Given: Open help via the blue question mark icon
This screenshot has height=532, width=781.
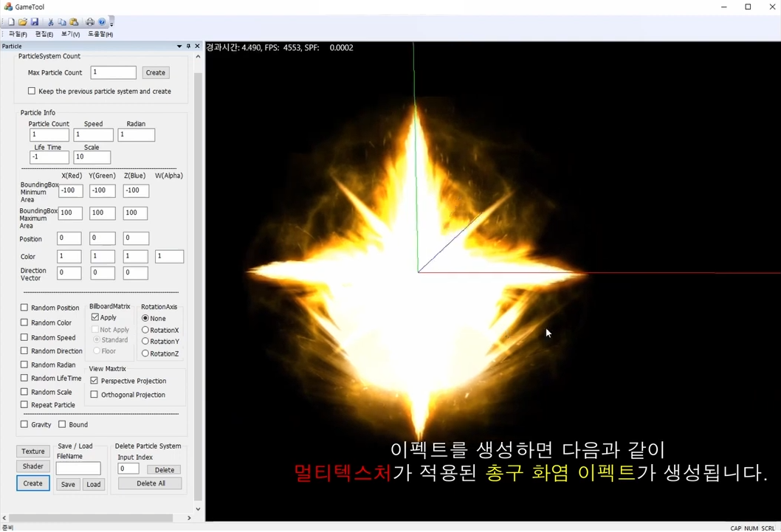Looking at the screenshot, I should click(102, 21).
